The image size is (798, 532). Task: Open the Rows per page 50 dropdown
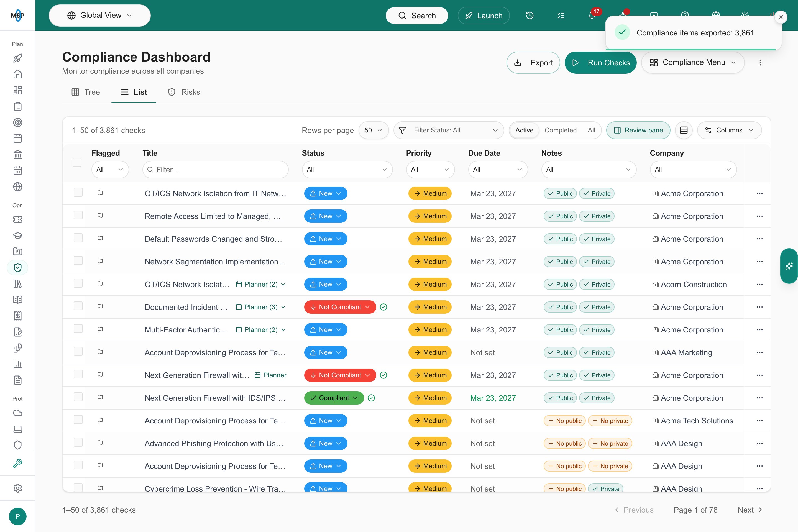(x=374, y=130)
